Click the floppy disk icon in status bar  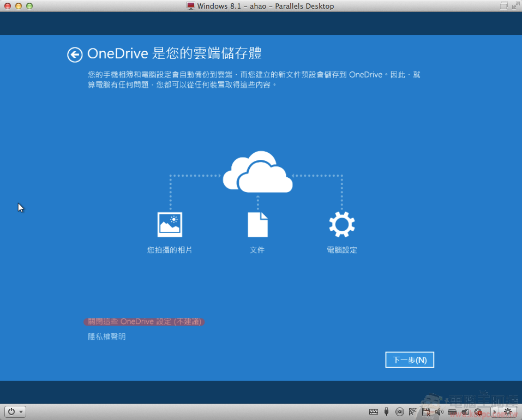(426, 412)
